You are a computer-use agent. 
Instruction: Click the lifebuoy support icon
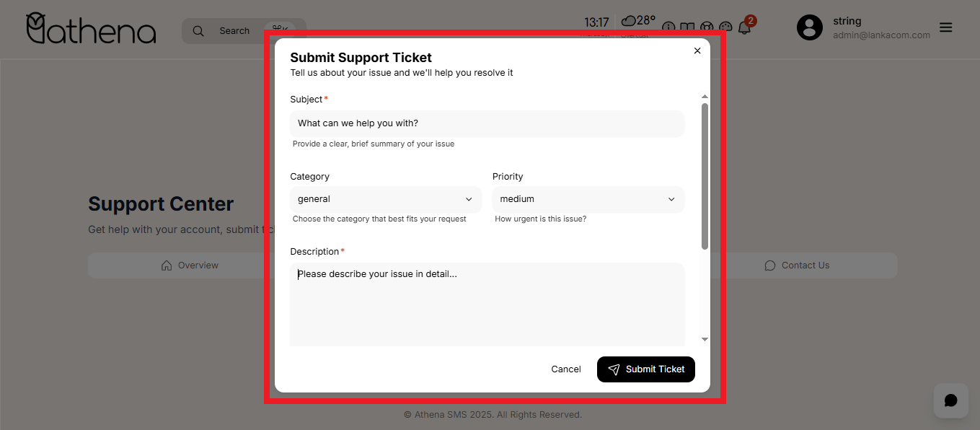tap(707, 27)
